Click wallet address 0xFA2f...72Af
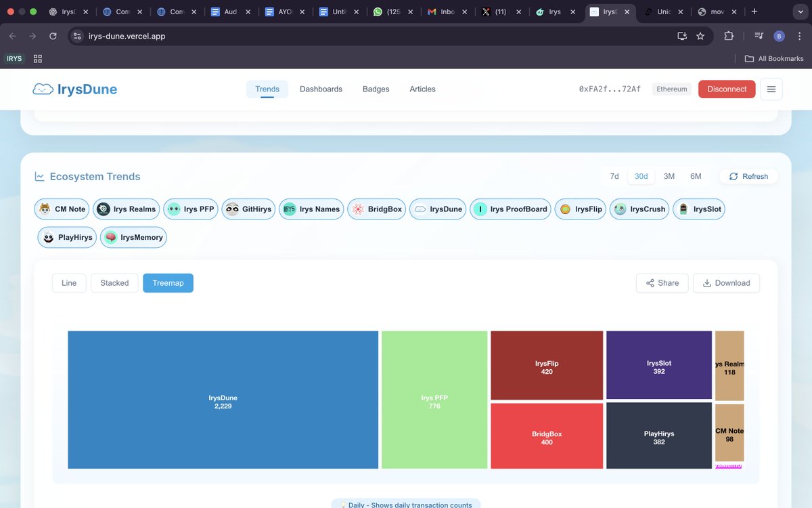The image size is (812, 508). [610, 89]
